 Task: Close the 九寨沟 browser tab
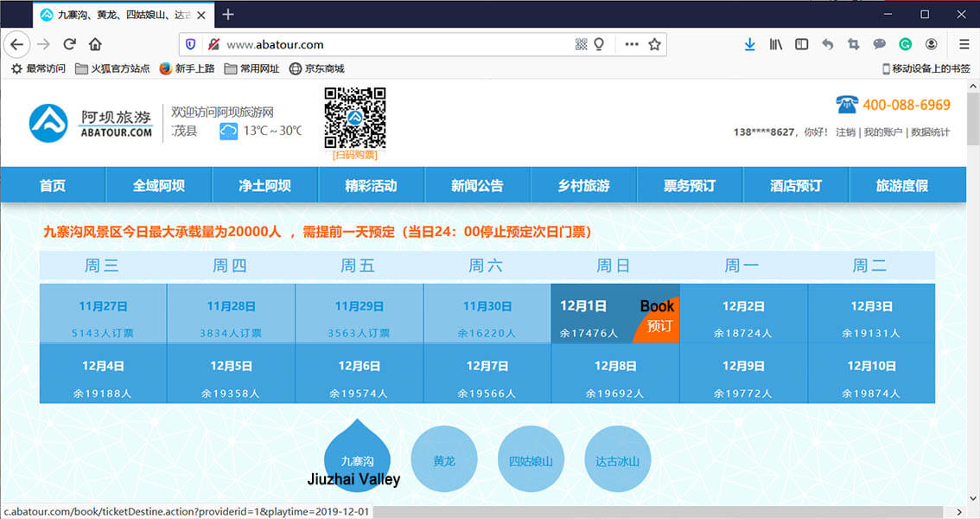tap(201, 15)
